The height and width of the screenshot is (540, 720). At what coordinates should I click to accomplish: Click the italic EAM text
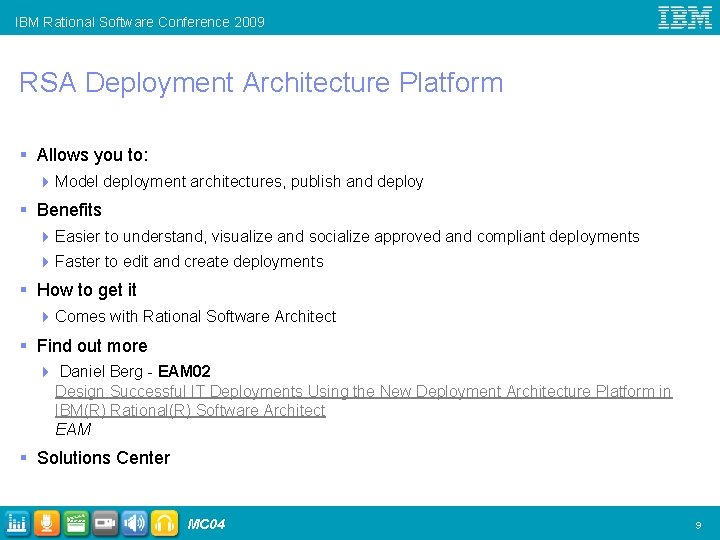[x=73, y=429]
